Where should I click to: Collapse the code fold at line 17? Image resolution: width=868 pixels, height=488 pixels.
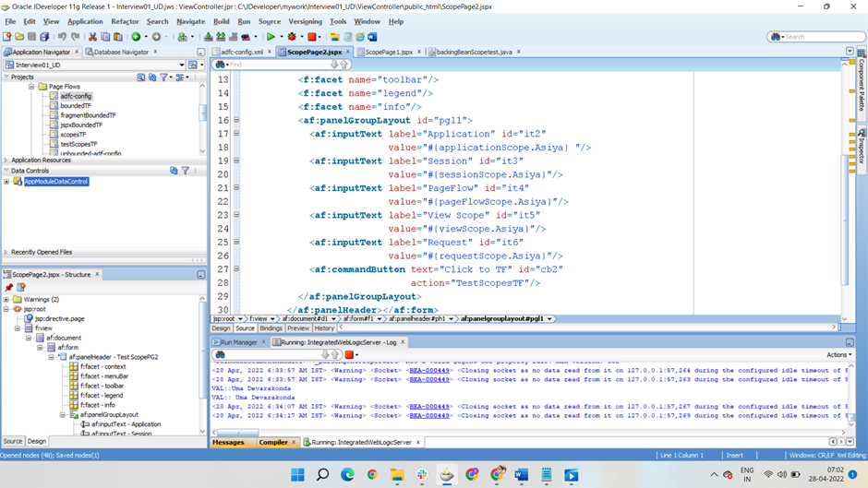click(236, 134)
